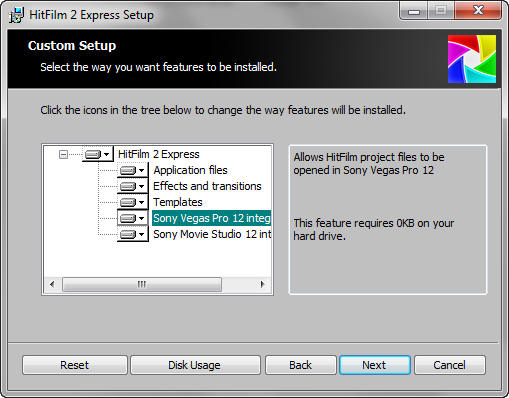Open the Templates install-option dropdown arrow
This screenshot has width=509, height=398.
point(142,202)
